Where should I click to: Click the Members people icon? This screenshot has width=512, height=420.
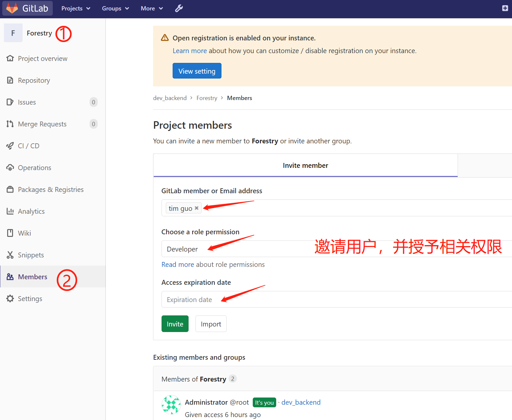[10, 277]
